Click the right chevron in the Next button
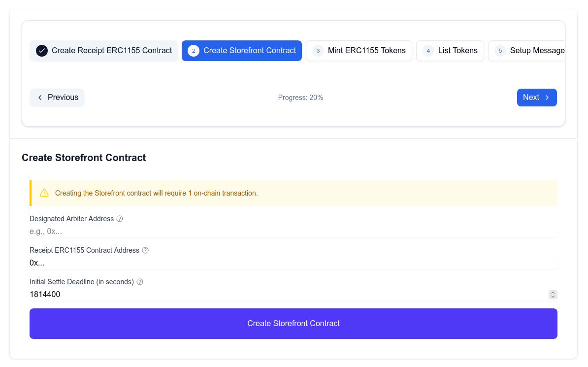 (547, 98)
